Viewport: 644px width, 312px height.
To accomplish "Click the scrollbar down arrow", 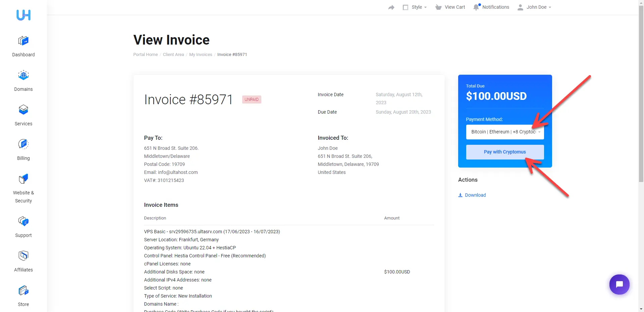I will point(641,309).
